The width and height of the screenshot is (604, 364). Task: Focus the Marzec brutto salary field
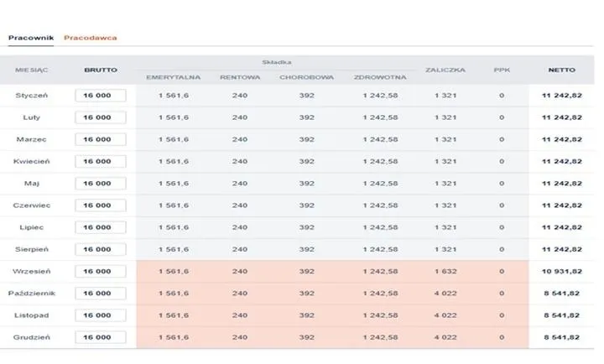click(101, 139)
